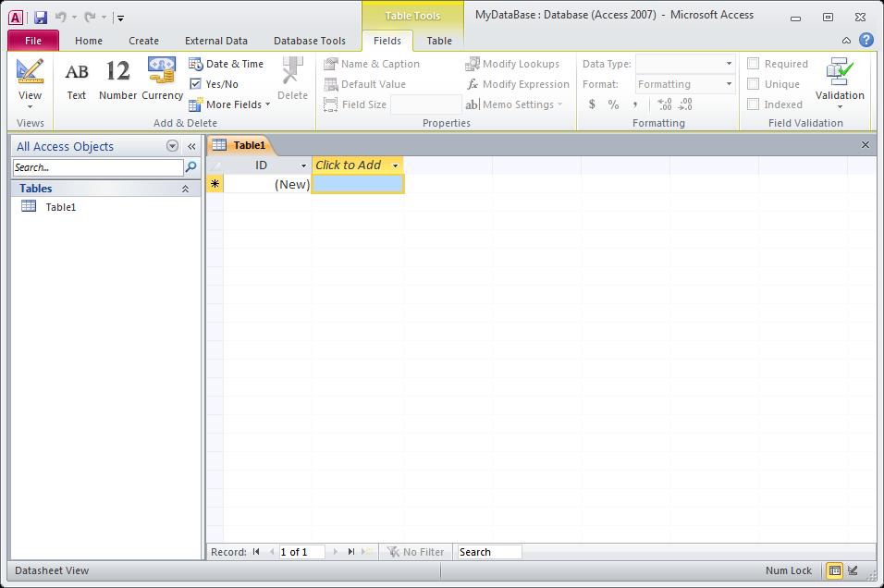The width and height of the screenshot is (884, 588).
Task: Enable the Indexed checkbox
Action: pos(754,104)
